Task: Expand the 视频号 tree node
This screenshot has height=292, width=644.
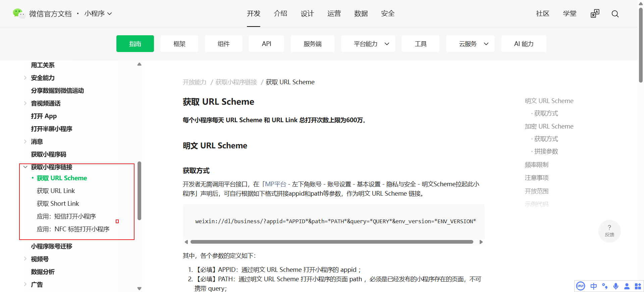Action: point(25,259)
